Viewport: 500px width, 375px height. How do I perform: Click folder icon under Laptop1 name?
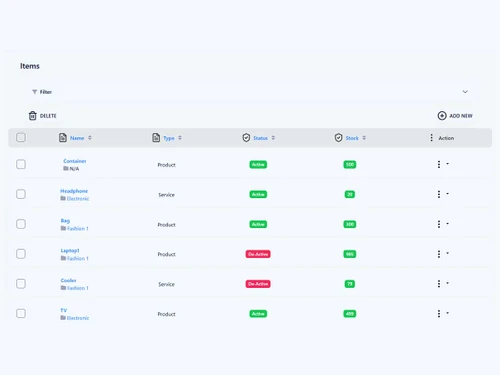click(x=63, y=258)
